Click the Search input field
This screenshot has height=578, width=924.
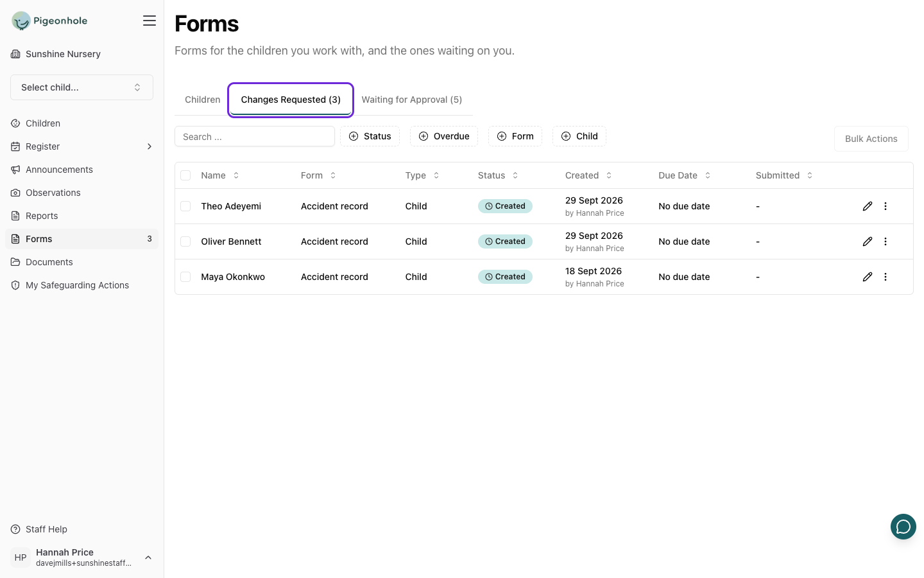point(255,136)
